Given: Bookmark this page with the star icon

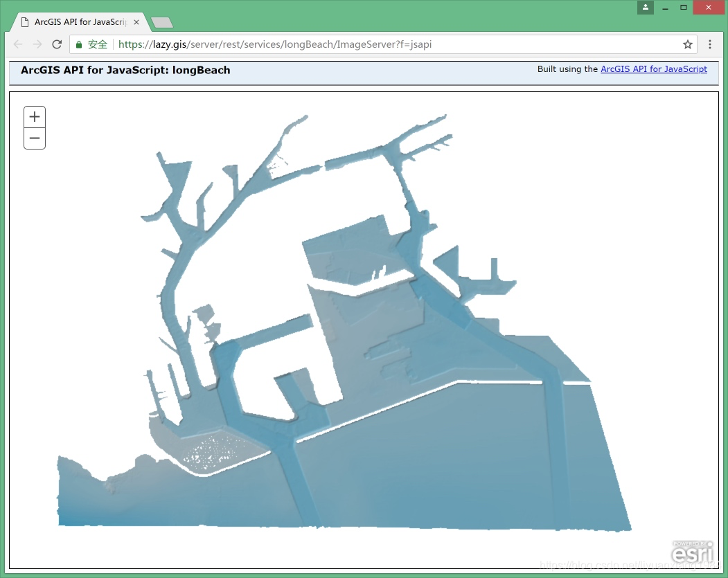Looking at the screenshot, I should coord(687,44).
